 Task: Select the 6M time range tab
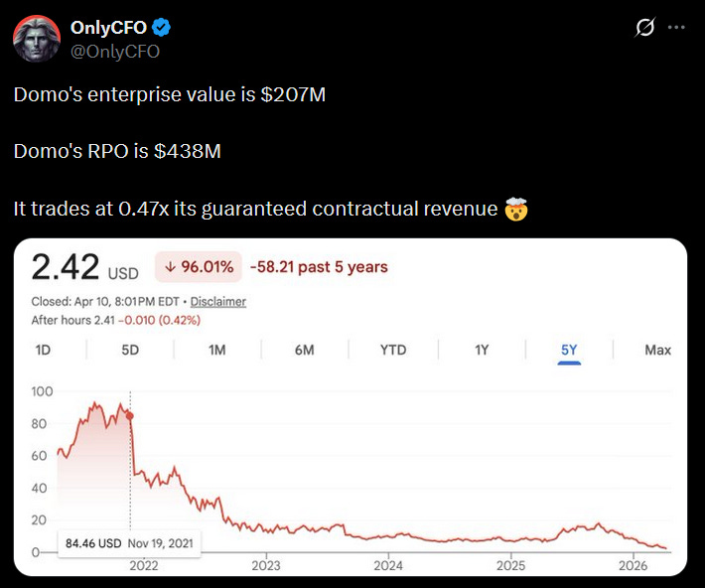305,350
